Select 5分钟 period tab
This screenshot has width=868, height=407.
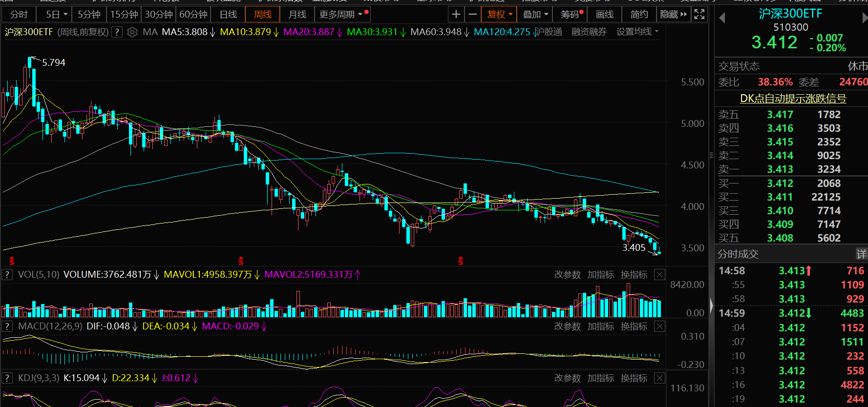click(x=89, y=15)
